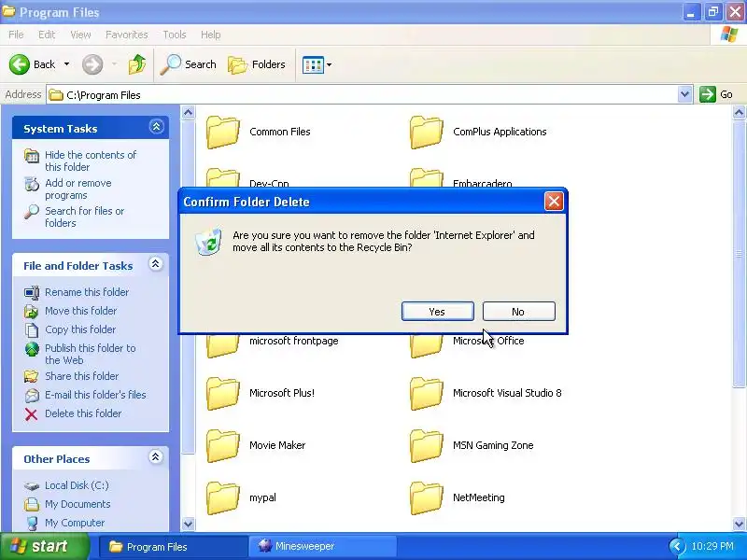747x560 pixels.
Task: Click the red X Delete folder icon
Action: click(32, 413)
